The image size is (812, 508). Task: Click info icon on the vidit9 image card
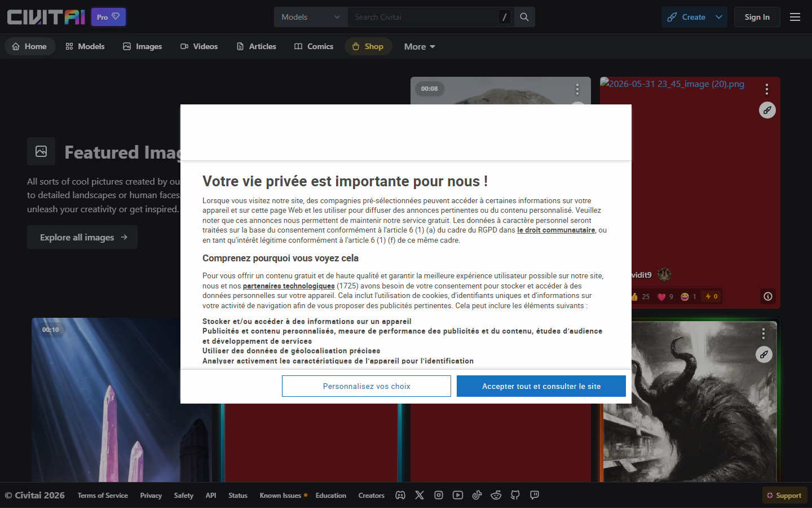pyautogui.click(x=768, y=296)
